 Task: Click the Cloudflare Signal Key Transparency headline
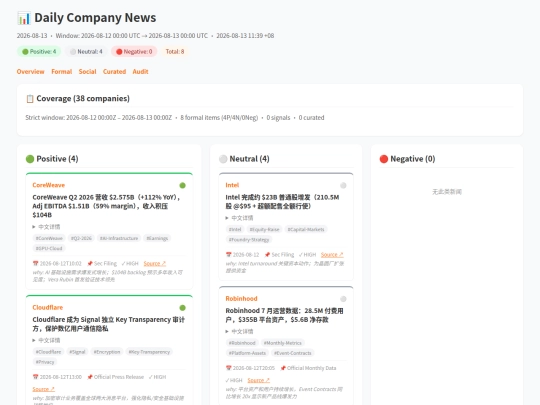[108, 324]
